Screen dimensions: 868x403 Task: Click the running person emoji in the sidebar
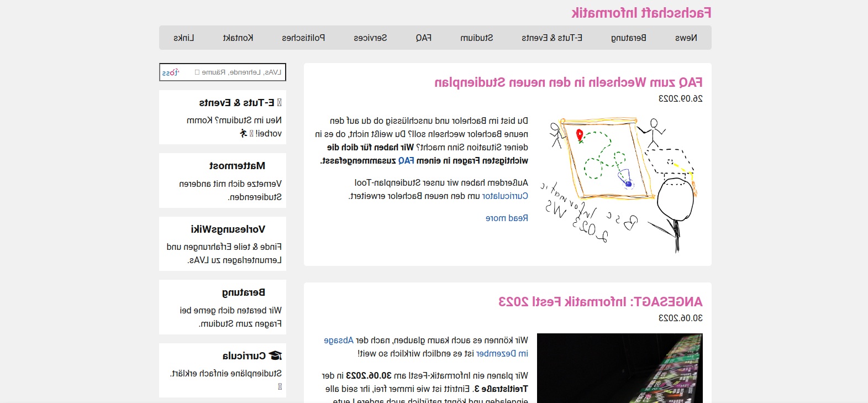click(x=243, y=133)
